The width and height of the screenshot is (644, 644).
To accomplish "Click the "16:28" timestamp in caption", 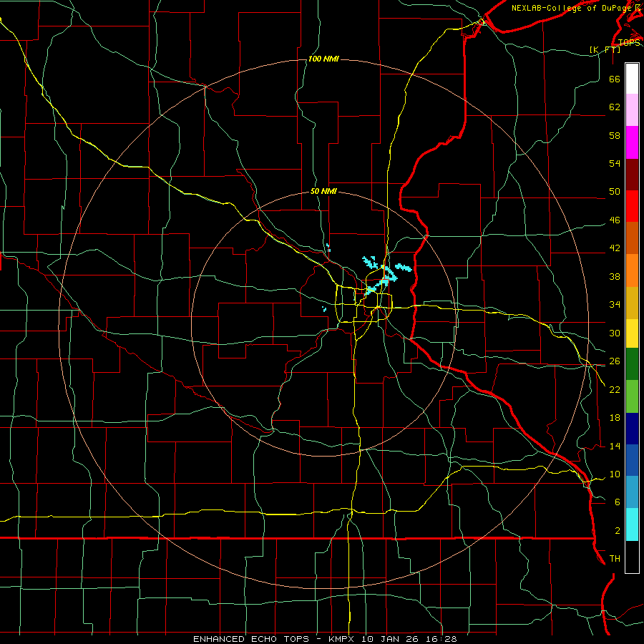I will tap(441, 639).
